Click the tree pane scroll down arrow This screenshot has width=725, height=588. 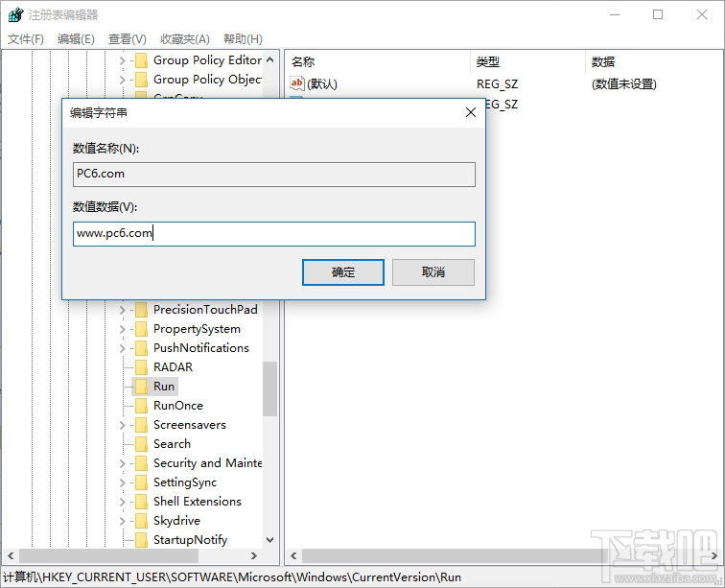270,540
